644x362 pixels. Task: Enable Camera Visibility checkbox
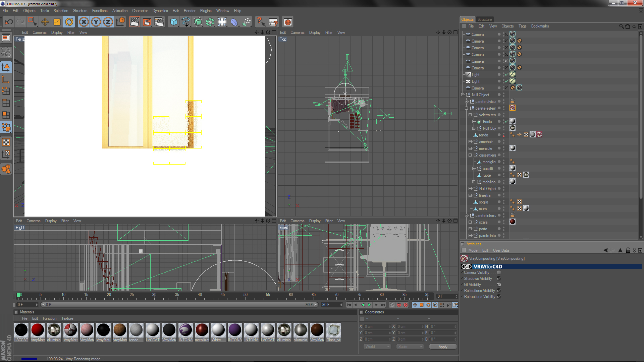click(x=499, y=273)
